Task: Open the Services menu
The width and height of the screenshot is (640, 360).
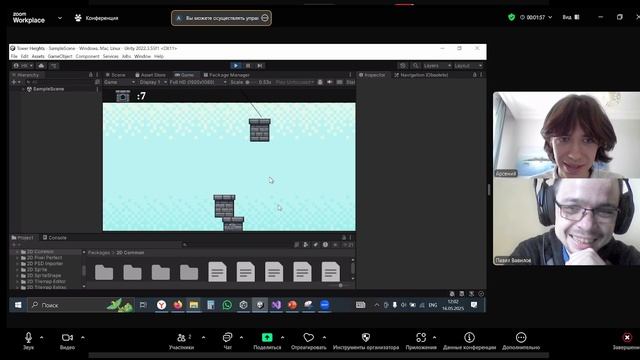Action: [x=111, y=56]
